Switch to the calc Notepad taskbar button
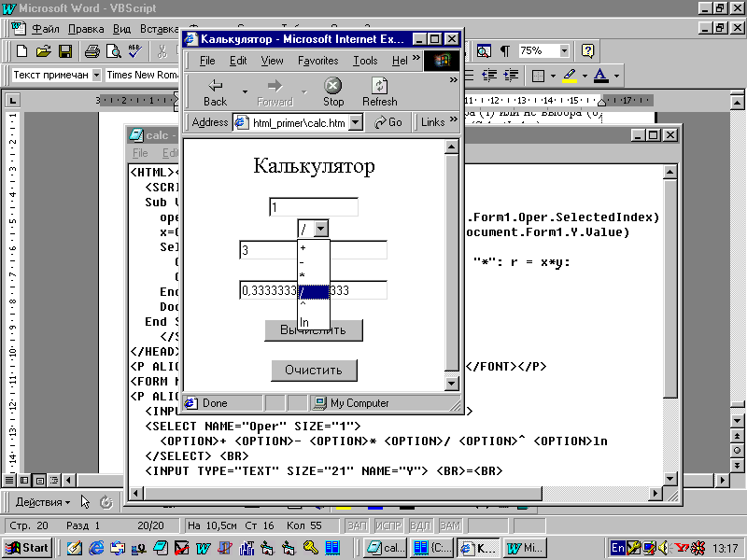The height and width of the screenshot is (560, 747). point(385,548)
